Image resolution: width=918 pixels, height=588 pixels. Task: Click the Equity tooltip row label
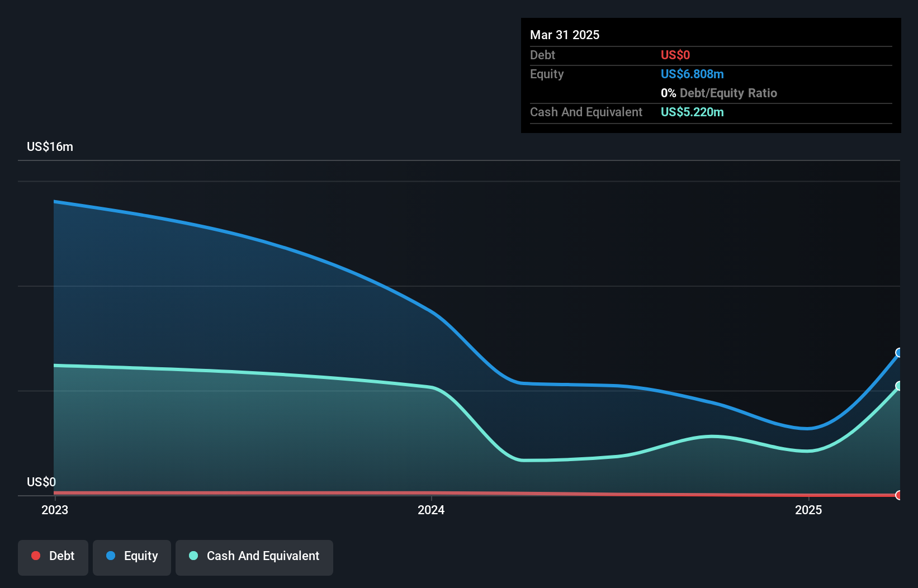point(547,74)
